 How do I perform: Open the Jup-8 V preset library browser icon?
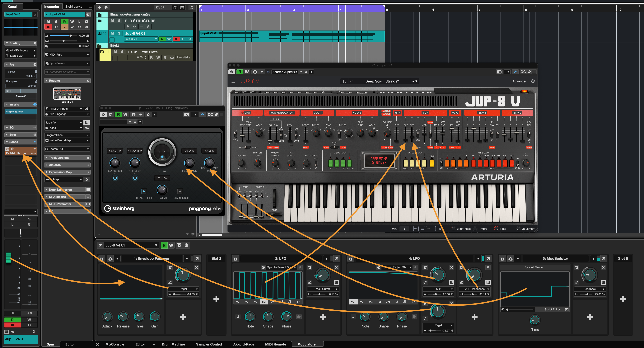344,81
